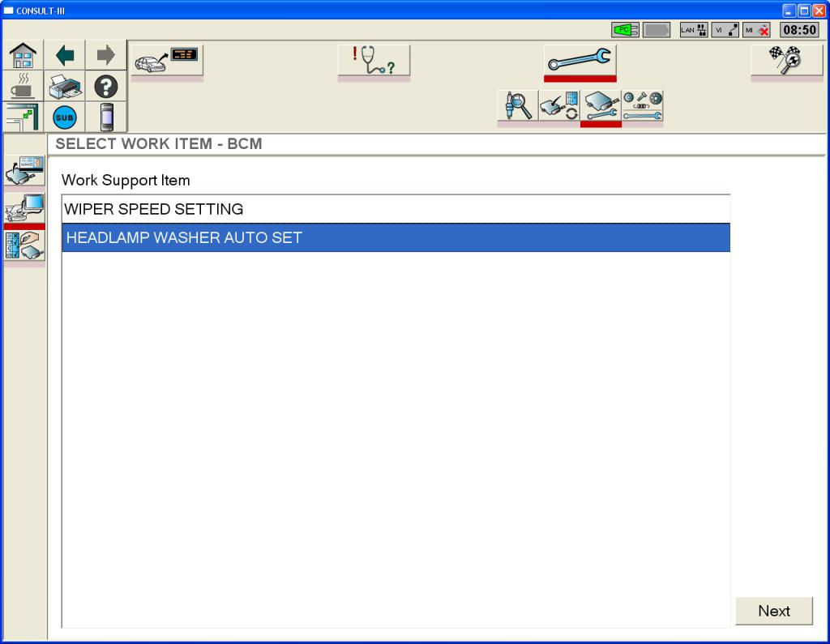Click the car and monitor sidebar icon
Image resolution: width=830 pixels, height=644 pixels.
(x=24, y=208)
